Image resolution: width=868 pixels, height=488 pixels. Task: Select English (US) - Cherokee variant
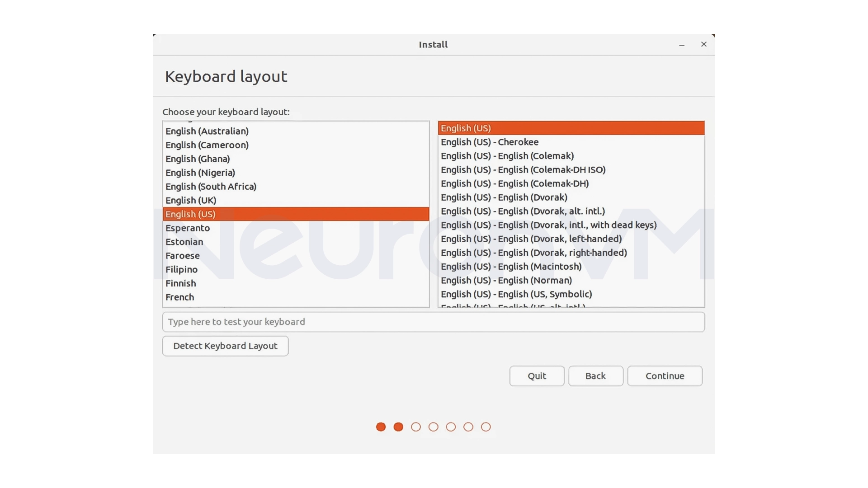(490, 142)
